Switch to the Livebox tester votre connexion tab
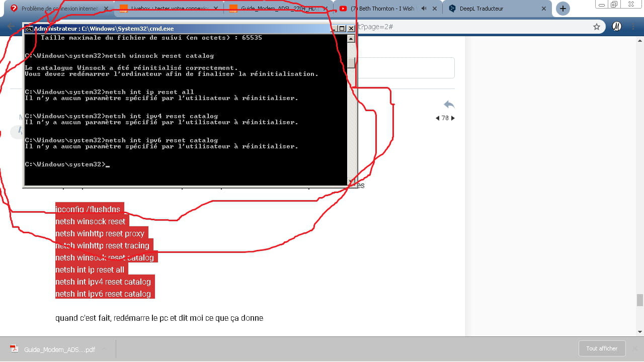Image resolution: width=644 pixels, height=362 pixels. pos(166,9)
